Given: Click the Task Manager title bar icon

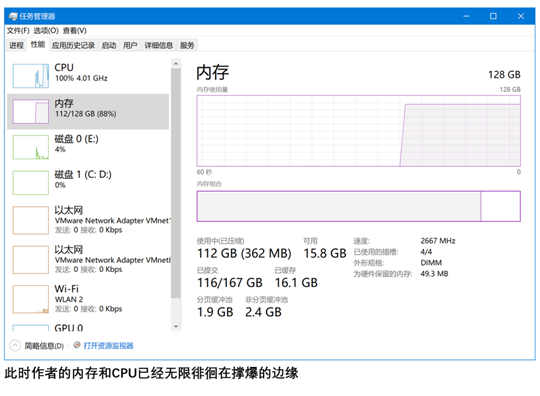Looking at the screenshot, I should click(x=13, y=16).
